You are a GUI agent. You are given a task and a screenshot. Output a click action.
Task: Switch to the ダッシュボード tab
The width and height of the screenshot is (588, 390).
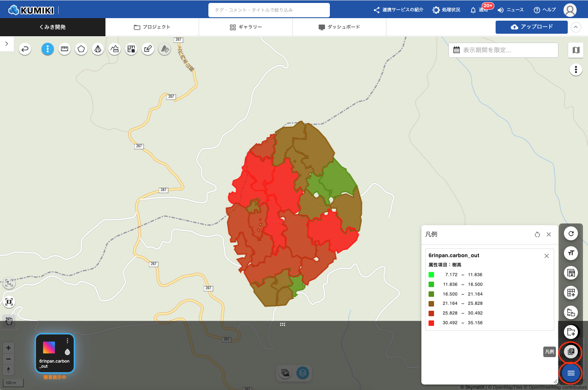(339, 27)
